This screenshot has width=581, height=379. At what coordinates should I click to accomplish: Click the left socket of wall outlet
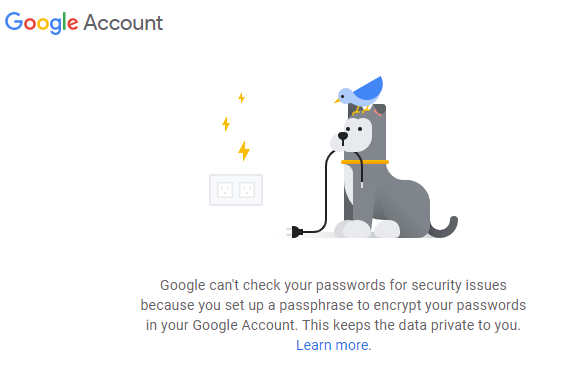coord(225,190)
